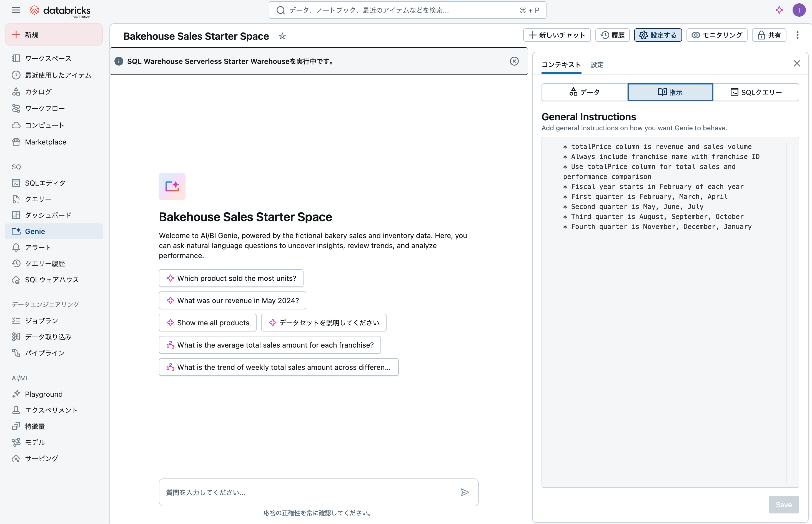Image resolution: width=812 pixels, height=524 pixels.
Task: Click the Genie space logo thumbnail
Action: pyautogui.click(x=172, y=186)
